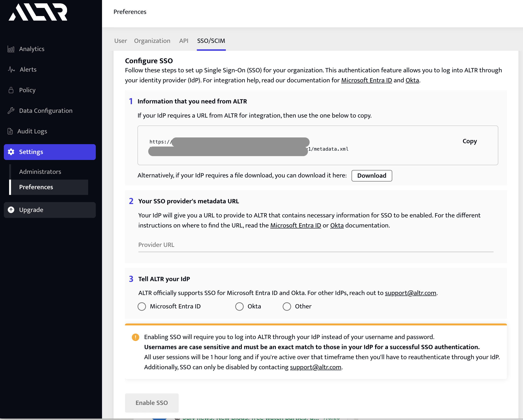This screenshot has width=523, height=420.
Task: Switch to the User tab
Action: [x=120, y=41]
